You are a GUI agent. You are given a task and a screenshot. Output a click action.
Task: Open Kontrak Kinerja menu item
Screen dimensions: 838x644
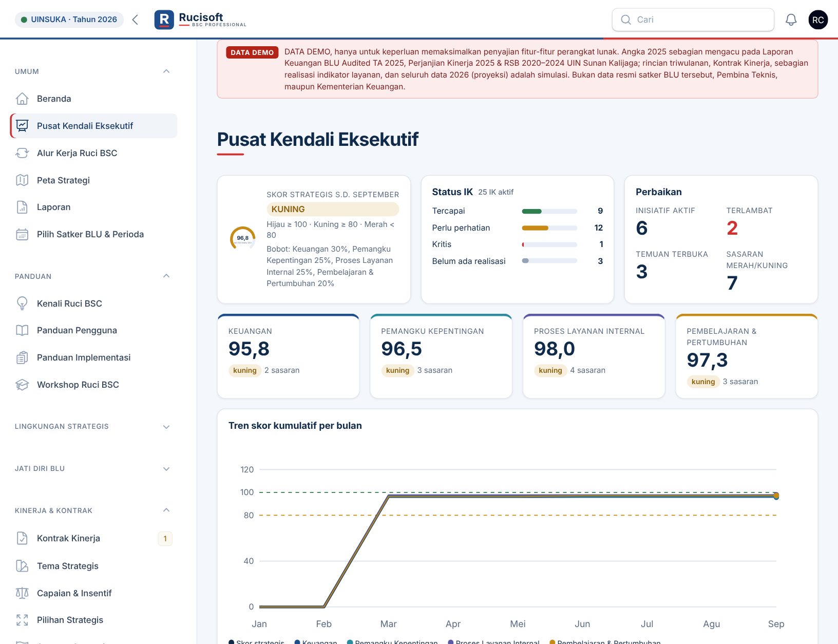tap(93, 538)
